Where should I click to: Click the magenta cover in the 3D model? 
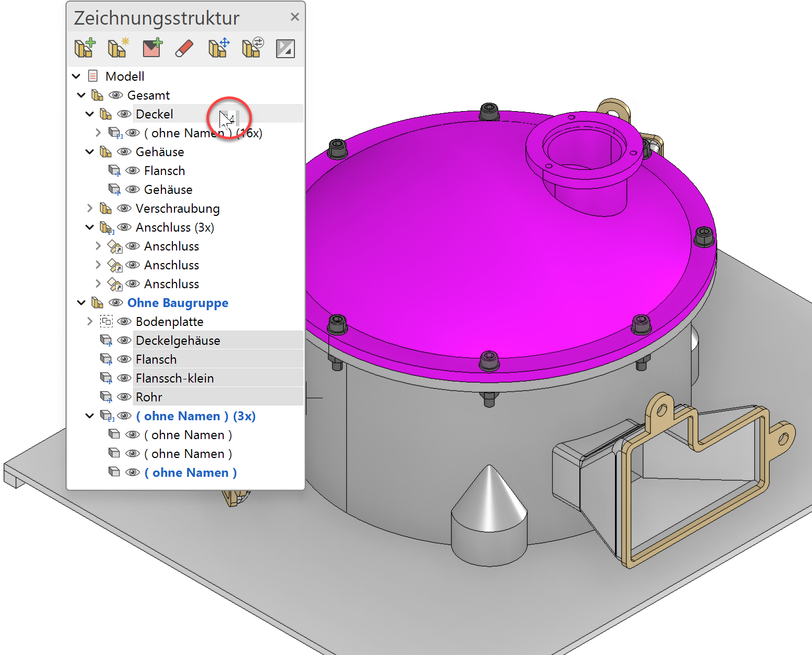(471, 252)
